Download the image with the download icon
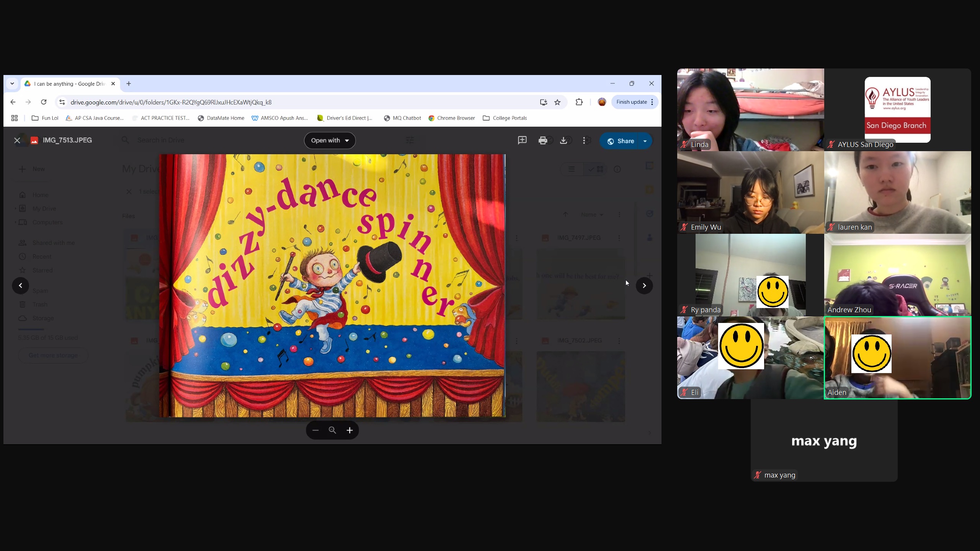The width and height of the screenshot is (980, 551). click(x=563, y=140)
